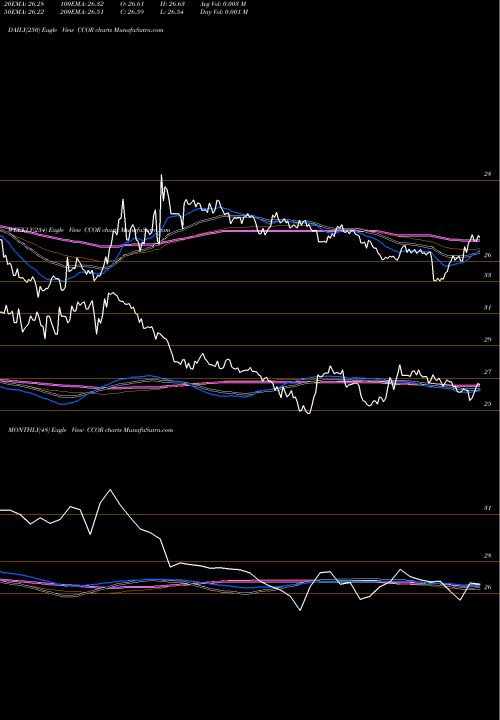500x720 pixels.
Task: Click the close price C: 26.59
Action: 132,12
